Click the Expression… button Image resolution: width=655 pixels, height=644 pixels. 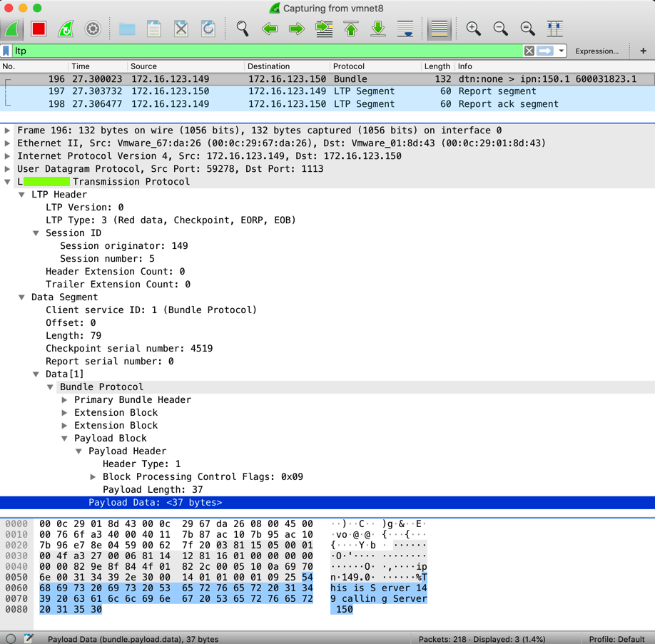tap(596, 51)
